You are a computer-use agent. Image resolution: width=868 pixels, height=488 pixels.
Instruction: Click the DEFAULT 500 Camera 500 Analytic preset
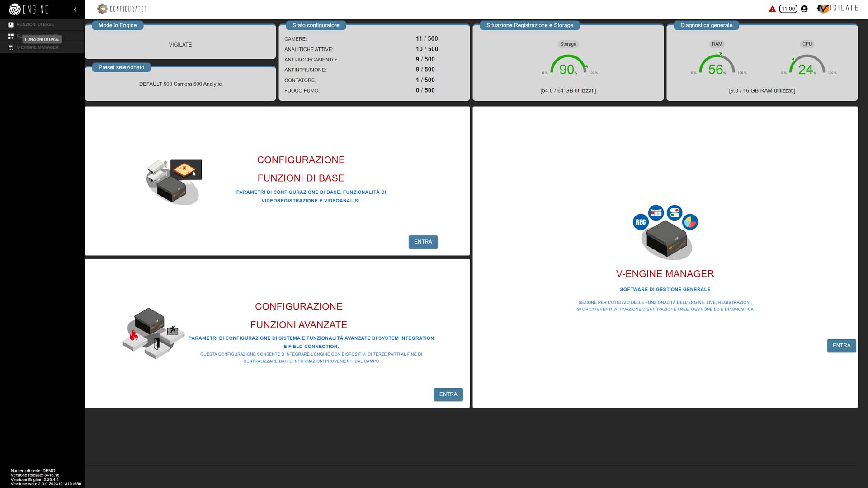(x=180, y=84)
